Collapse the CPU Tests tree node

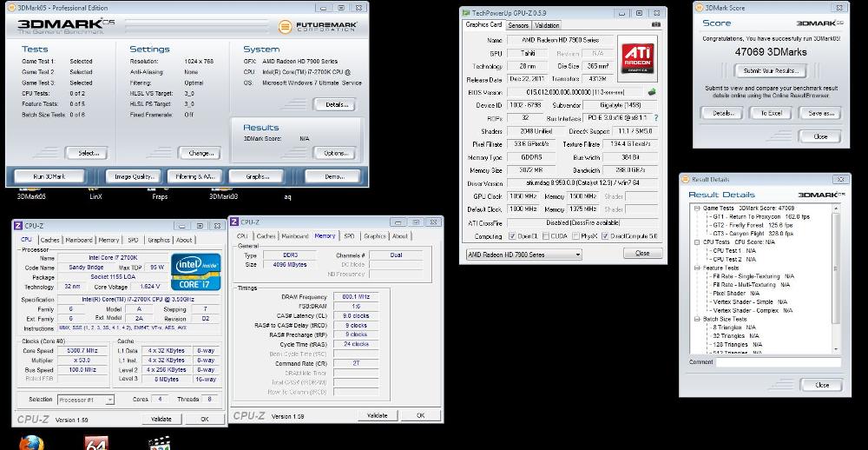point(698,242)
